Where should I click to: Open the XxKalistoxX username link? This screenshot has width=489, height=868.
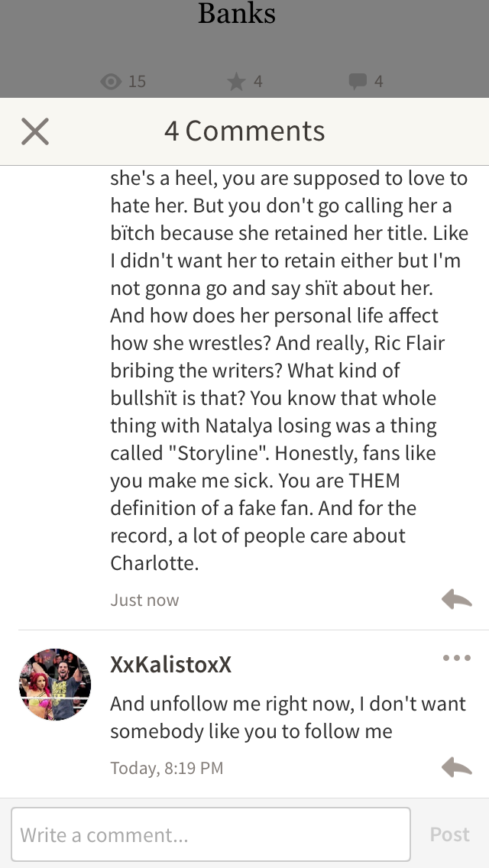170,664
